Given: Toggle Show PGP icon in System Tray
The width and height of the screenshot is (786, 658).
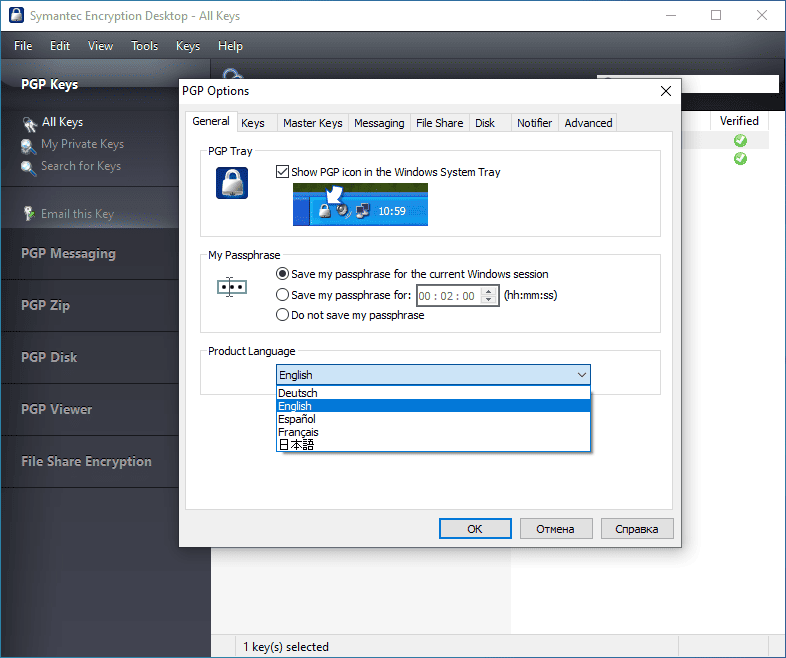Looking at the screenshot, I should pyautogui.click(x=282, y=172).
